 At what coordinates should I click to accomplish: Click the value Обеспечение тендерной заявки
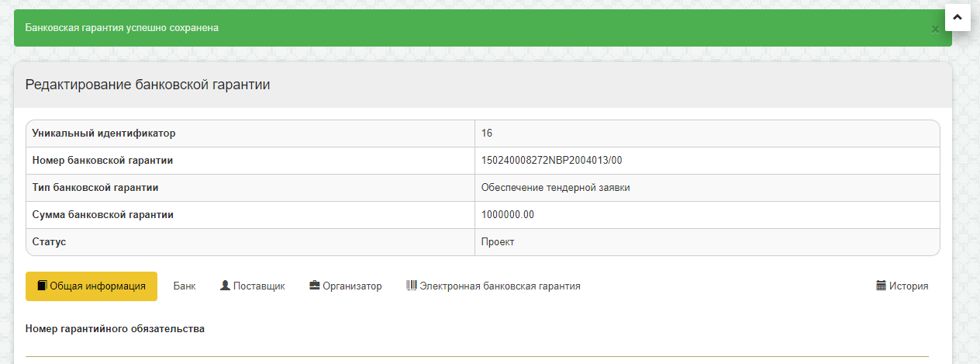point(556,188)
